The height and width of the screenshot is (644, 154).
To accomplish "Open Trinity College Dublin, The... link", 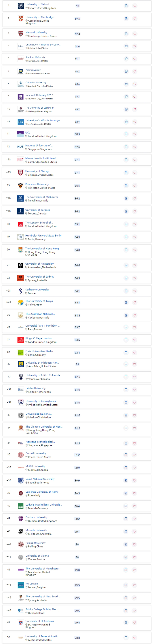I will click(42, 609).
